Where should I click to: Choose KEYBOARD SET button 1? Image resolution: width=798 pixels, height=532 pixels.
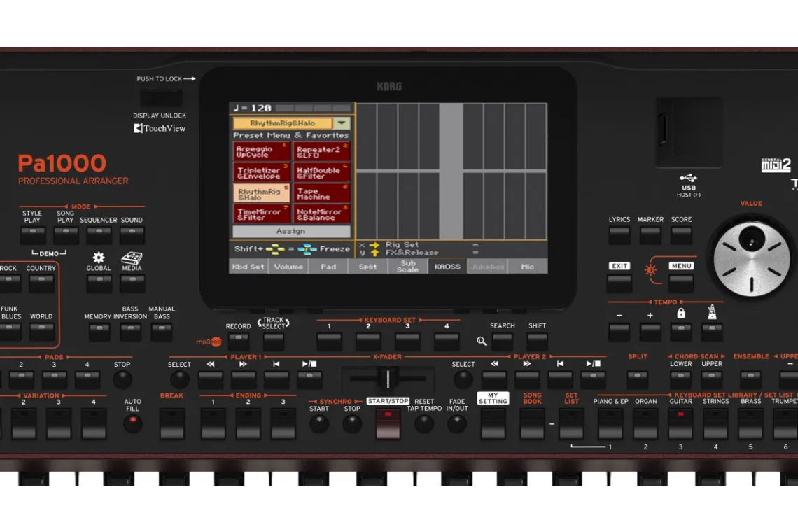(x=329, y=341)
